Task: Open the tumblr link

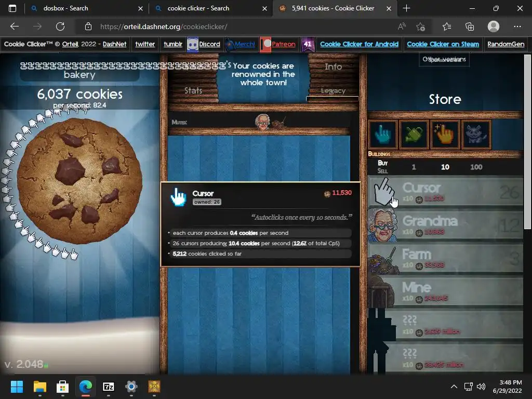Action: point(173,44)
